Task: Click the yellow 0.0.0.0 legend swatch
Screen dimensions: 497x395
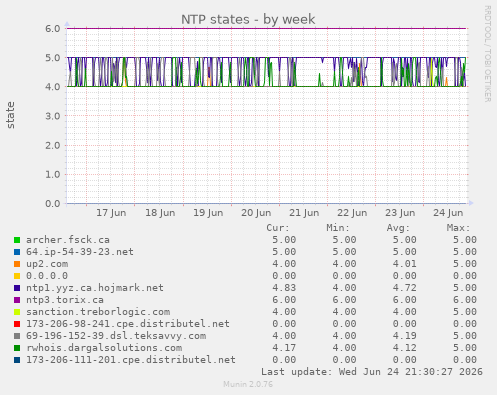Action: 17,276
